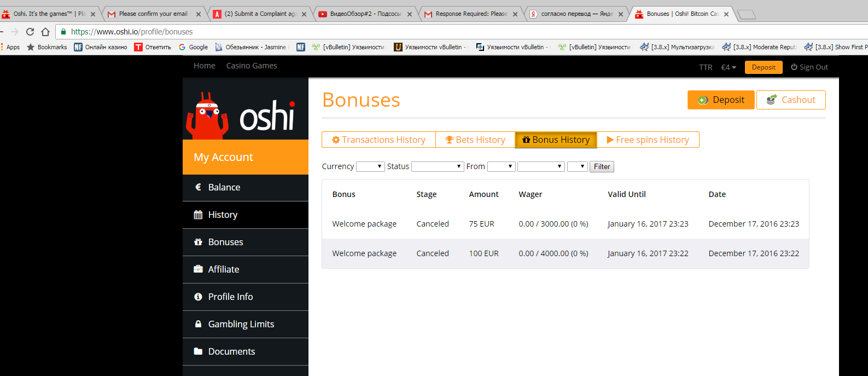
Task: Select the Bonus History tab
Action: point(556,140)
